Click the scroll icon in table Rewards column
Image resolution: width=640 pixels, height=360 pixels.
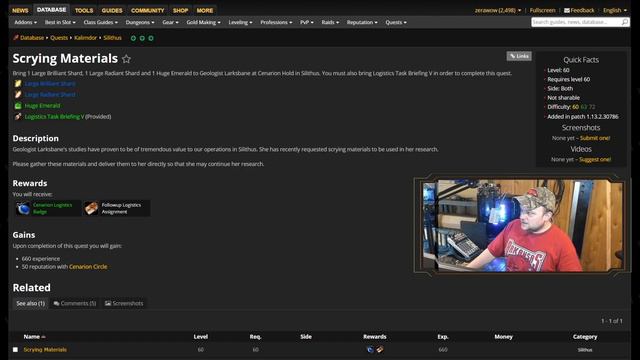tap(380, 349)
